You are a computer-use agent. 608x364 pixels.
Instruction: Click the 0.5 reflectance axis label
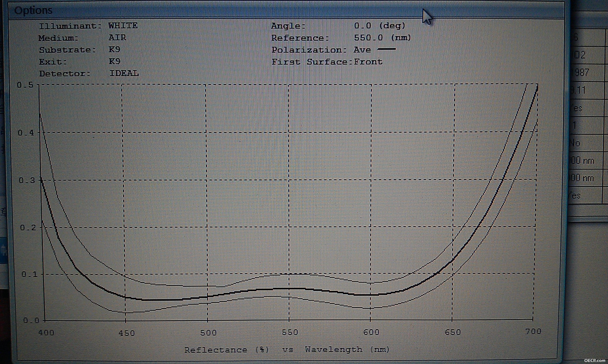click(25, 85)
